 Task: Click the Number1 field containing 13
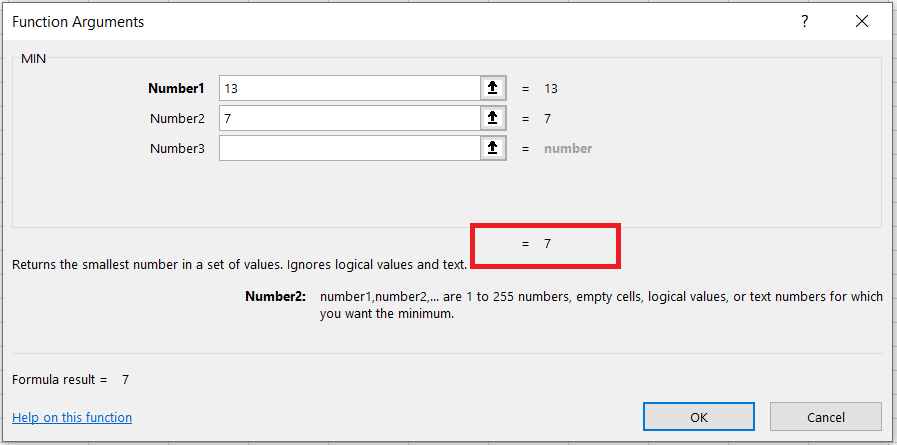[x=349, y=88]
